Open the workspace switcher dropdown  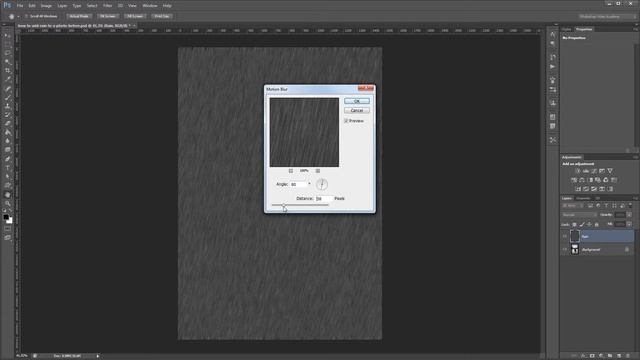tap(608, 17)
